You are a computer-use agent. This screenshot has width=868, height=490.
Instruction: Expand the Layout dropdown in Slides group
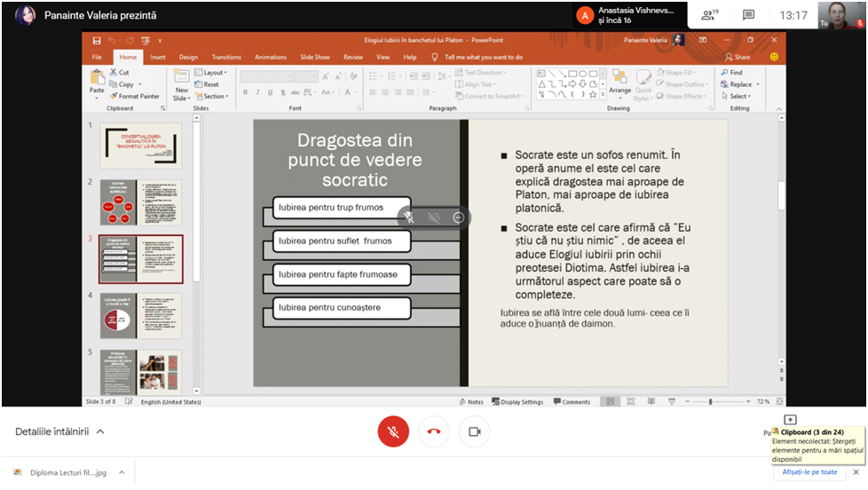(214, 73)
